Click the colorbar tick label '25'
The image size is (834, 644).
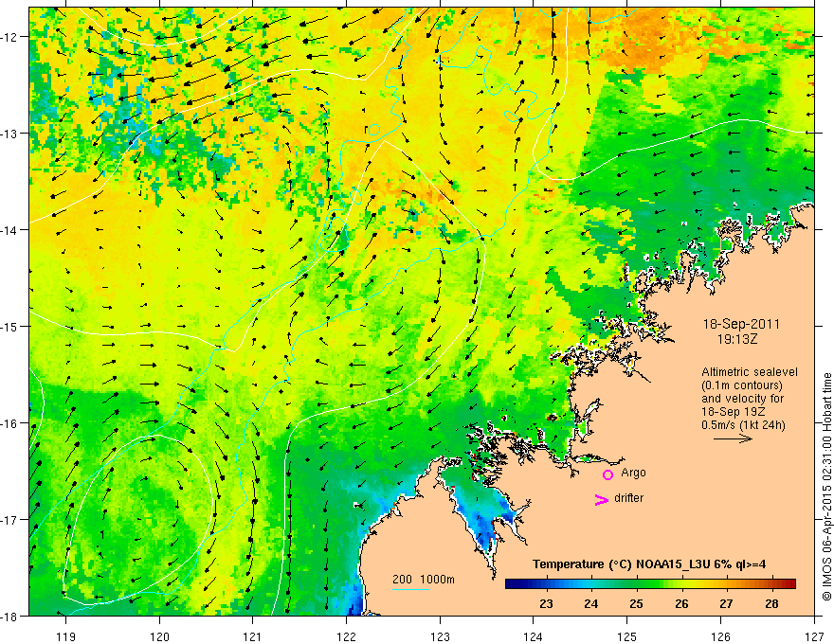coord(636,604)
